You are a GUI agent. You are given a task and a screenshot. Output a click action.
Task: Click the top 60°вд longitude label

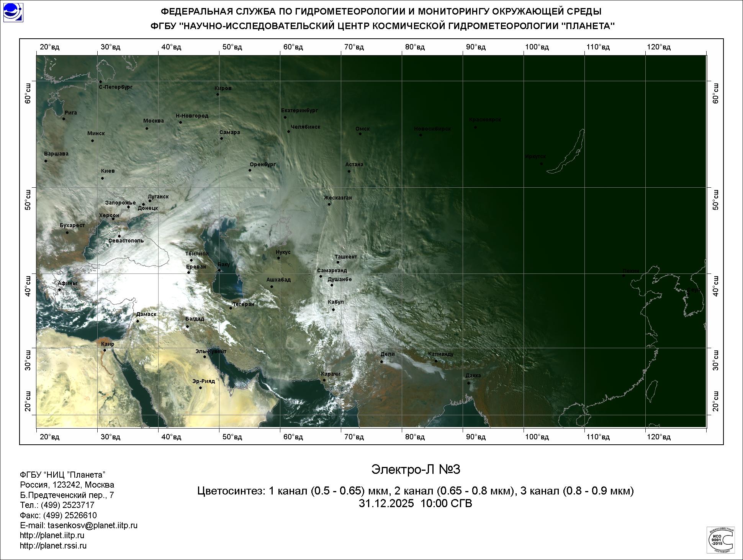tap(293, 47)
